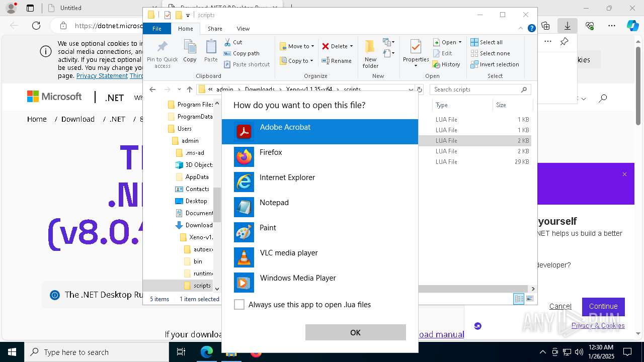The width and height of the screenshot is (644, 362).
Task: Open Microsoft Edge from the taskbar
Action: click(x=207, y=352)
